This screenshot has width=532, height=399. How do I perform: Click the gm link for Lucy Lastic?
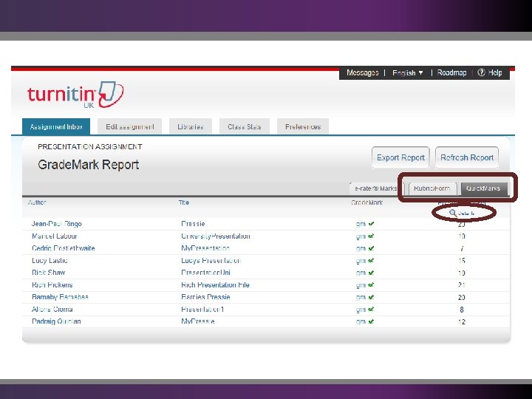(361, 261)
